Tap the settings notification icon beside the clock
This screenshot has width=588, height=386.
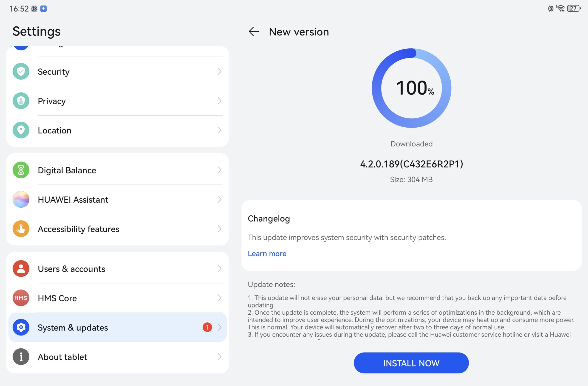[34, 9]
